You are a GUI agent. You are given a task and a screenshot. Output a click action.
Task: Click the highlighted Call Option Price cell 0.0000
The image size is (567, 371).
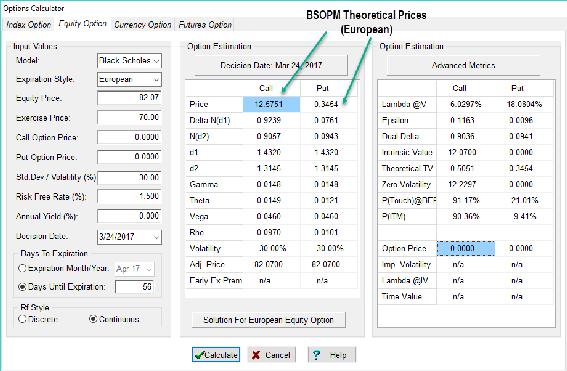[x=466, y=248]
